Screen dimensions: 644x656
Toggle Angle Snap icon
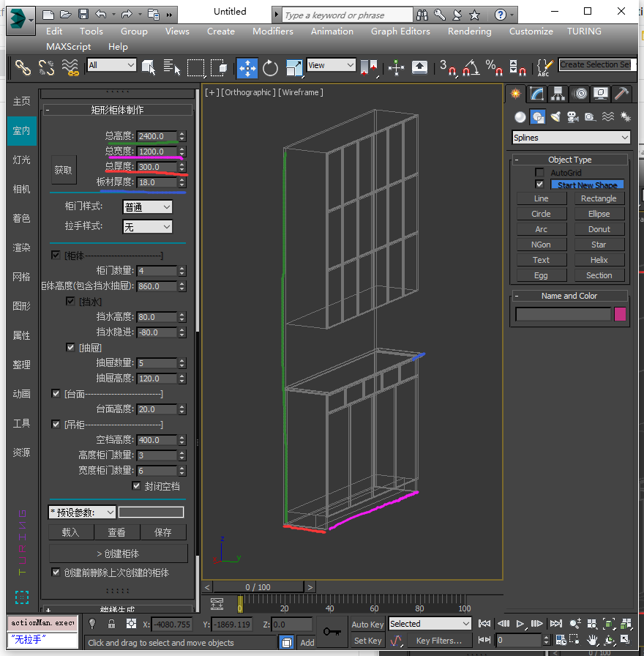coord(471,68)
